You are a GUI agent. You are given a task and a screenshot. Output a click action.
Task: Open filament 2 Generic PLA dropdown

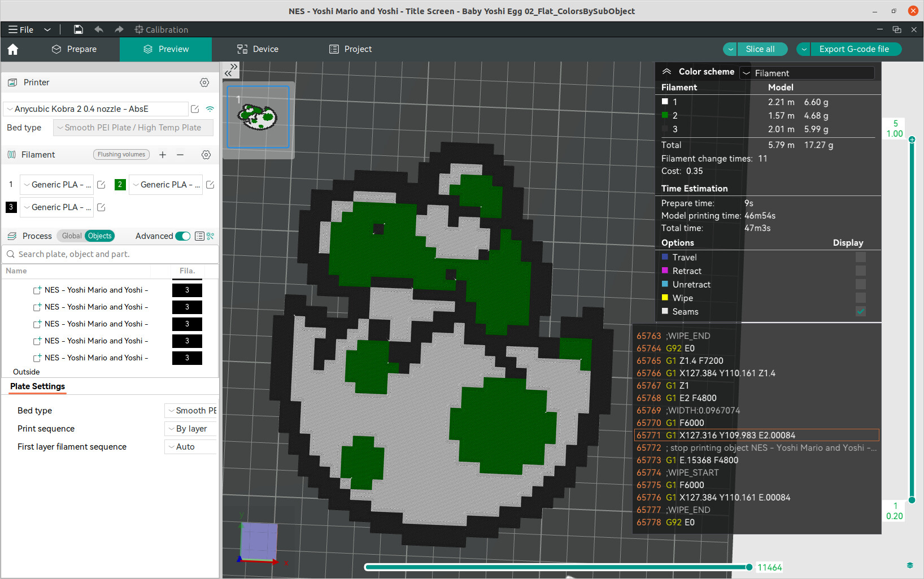point(166,185)
